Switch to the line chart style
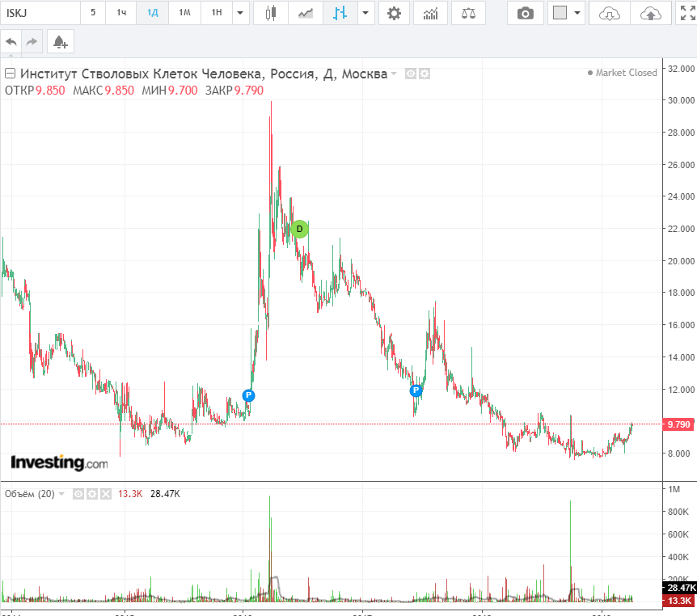This screenshot has height=616, width=697. [306, 13]
